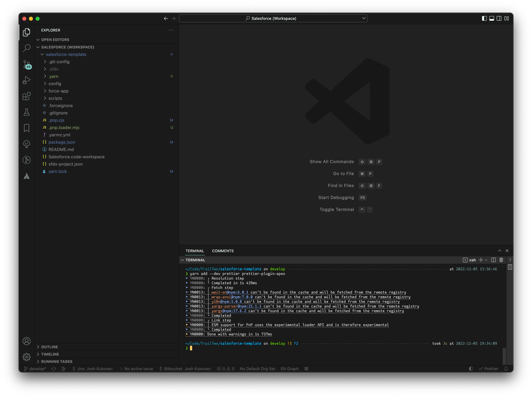The height and width of the screenshot is (397, 532).
Task: Click the terminal list expand chevron at right
Action: click(510, 260)
